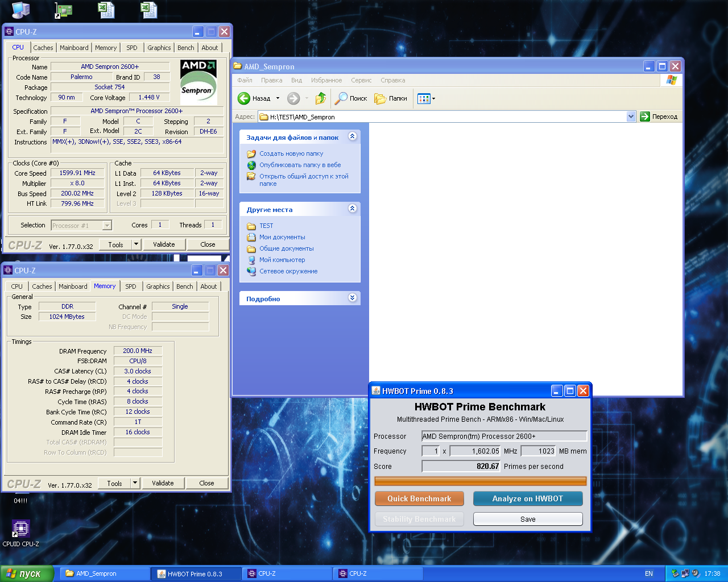Collapse the Другие места section
Screen dimensions: 728x582
[352, 209]
